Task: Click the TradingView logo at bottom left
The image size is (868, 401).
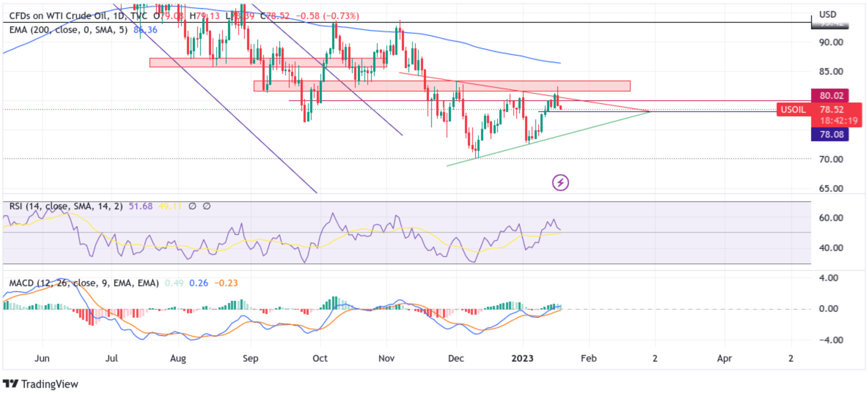Action: coord(40,384)
